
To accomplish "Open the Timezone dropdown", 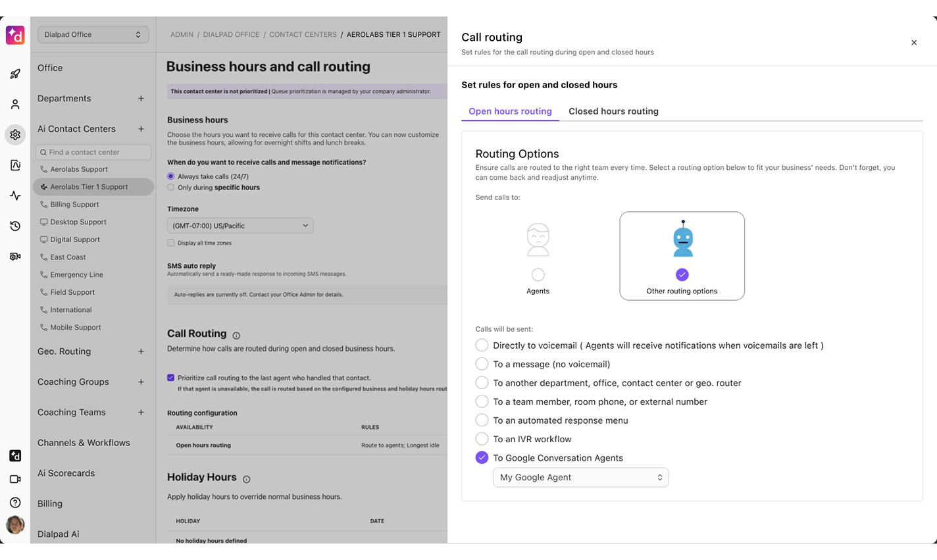I will point(240,225).
